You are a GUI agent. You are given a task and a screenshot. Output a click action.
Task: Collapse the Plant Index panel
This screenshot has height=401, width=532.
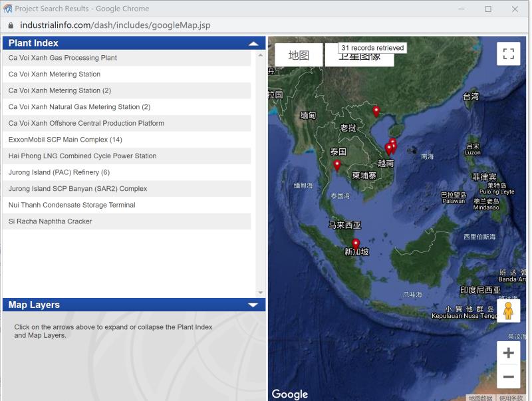click(x=253, y=43)
